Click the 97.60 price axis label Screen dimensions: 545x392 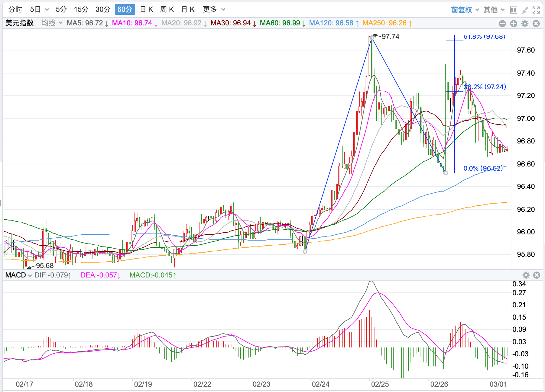coord(526,50)
